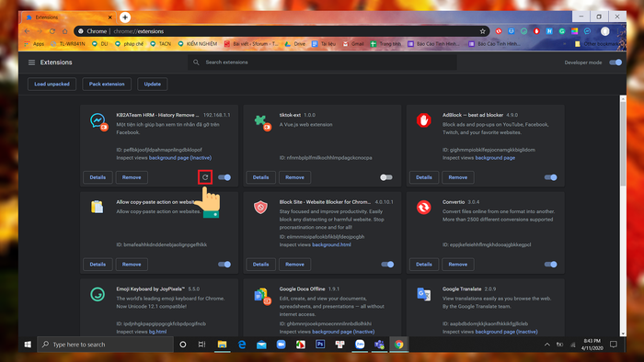This screenshot has width=644, height=362.
Task: Open Photoshop from the taskbar
Action: [320, 345]
